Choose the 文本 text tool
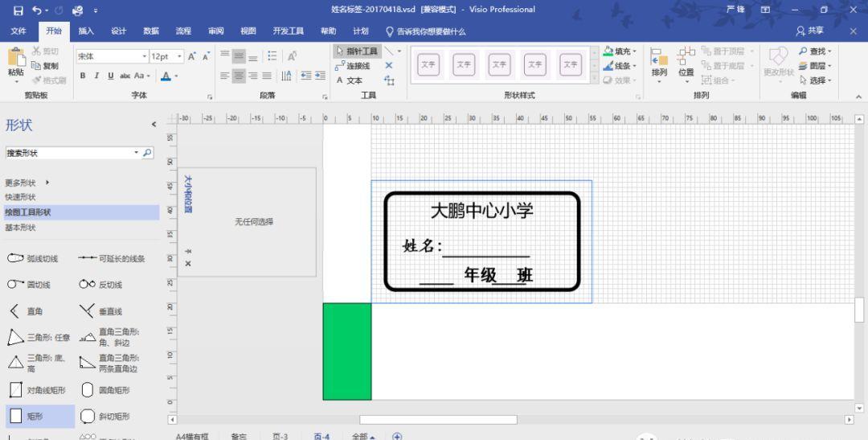 350,80
